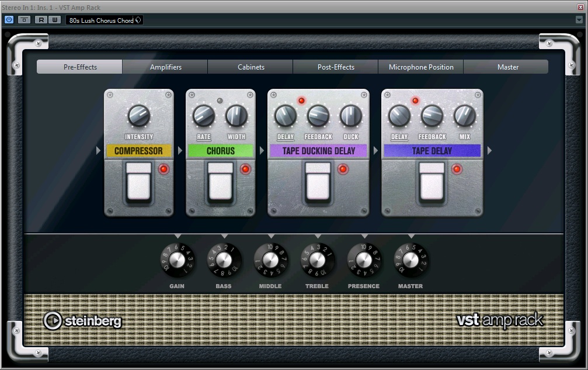
Task: Click the amplifier Presence knob
Action: tap(364, 260)
